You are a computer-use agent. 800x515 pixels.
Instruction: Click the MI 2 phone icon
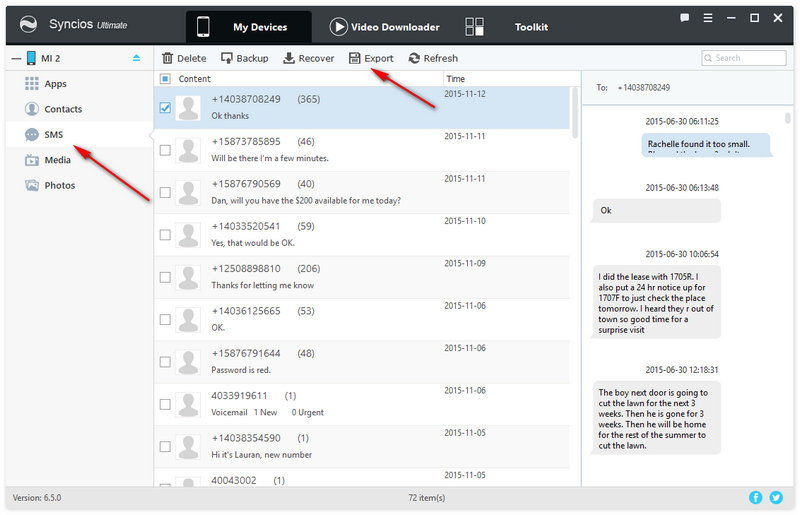(31, 58)
